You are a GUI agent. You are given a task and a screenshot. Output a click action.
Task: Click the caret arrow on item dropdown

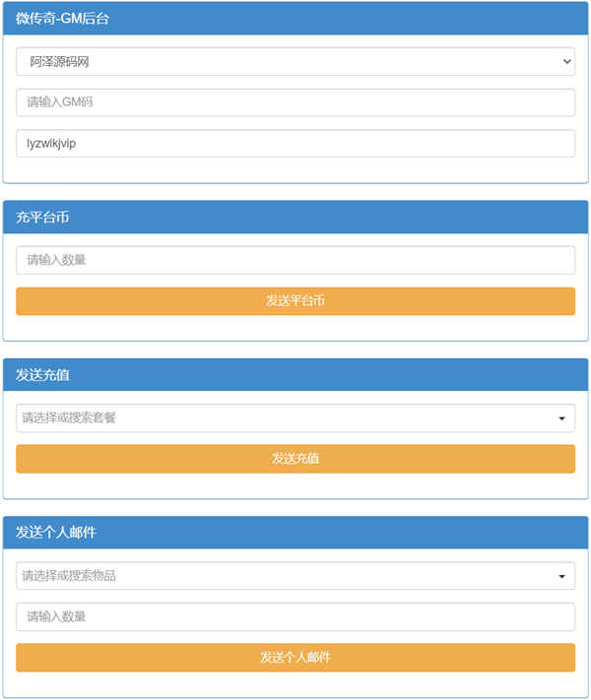561,576
